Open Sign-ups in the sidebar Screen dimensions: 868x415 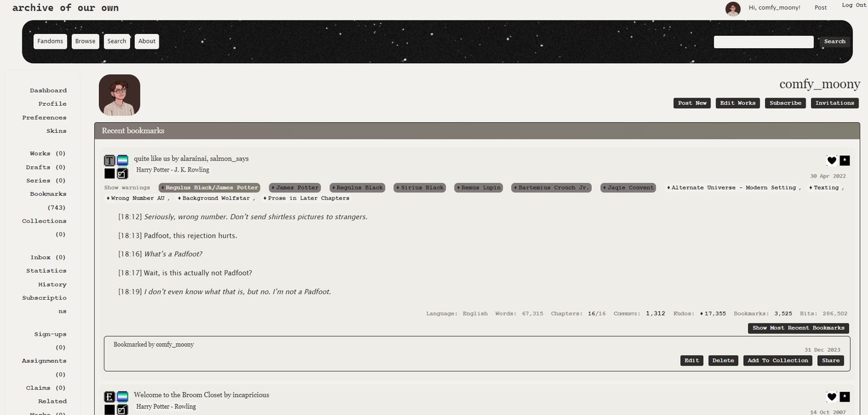50,340
